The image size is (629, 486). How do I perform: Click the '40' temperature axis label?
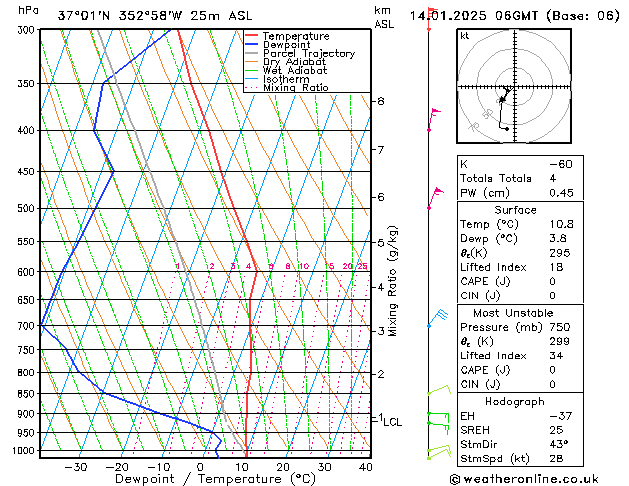click(365, 467)
